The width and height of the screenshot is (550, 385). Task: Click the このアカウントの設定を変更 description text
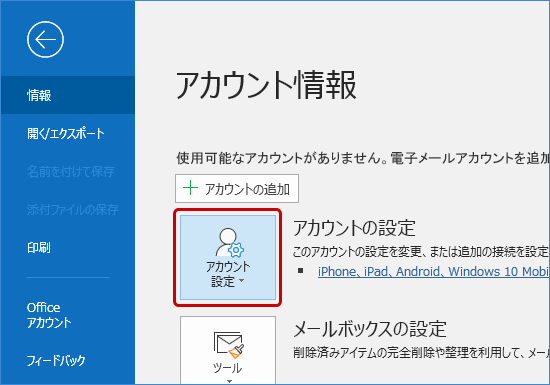click(421, 251)
